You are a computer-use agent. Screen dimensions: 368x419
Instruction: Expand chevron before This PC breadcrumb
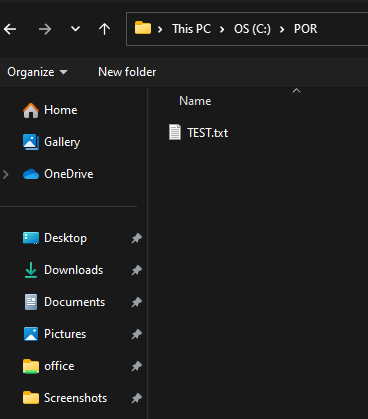point(160,30)
